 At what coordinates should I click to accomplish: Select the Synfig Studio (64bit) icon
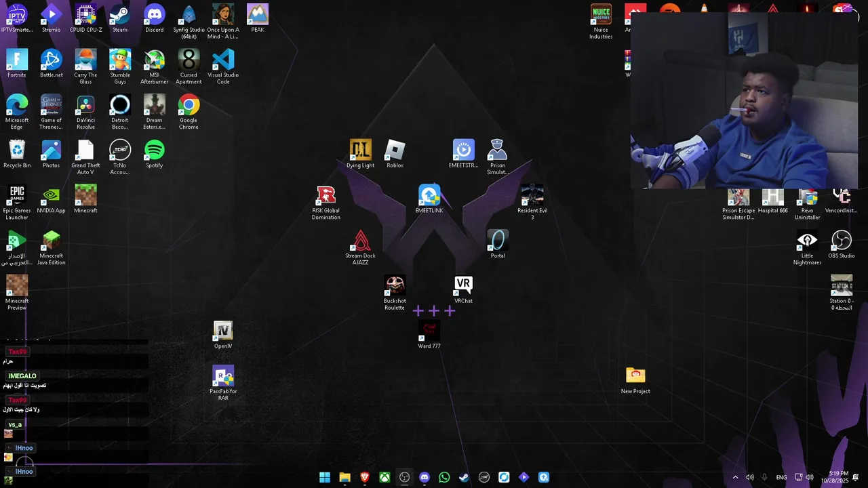pos(189,22)
